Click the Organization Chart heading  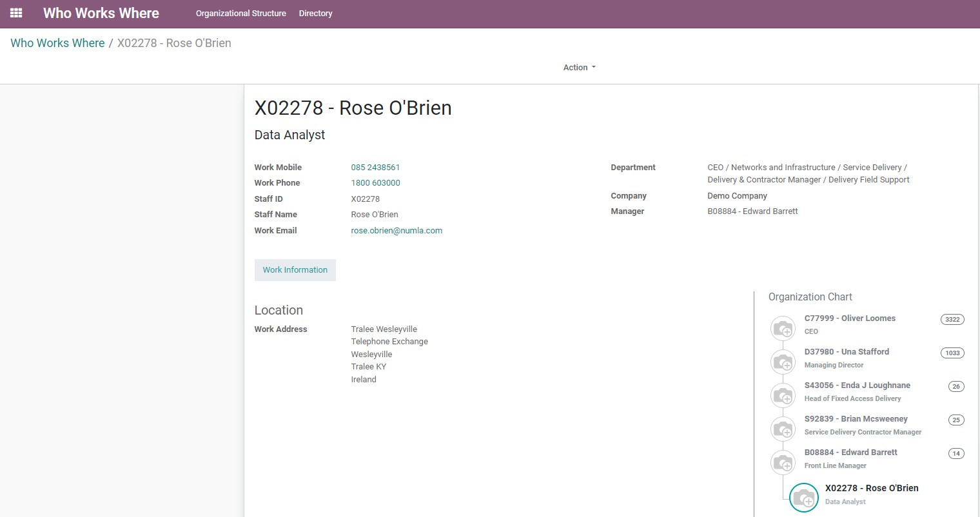[810, 297]
